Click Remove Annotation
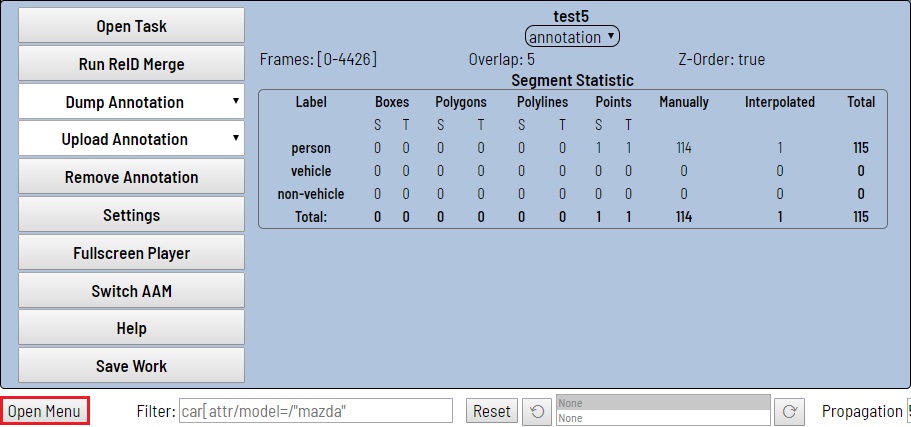Image resolution: width=911 pixels, height=427 pixels. coord(132,177)
